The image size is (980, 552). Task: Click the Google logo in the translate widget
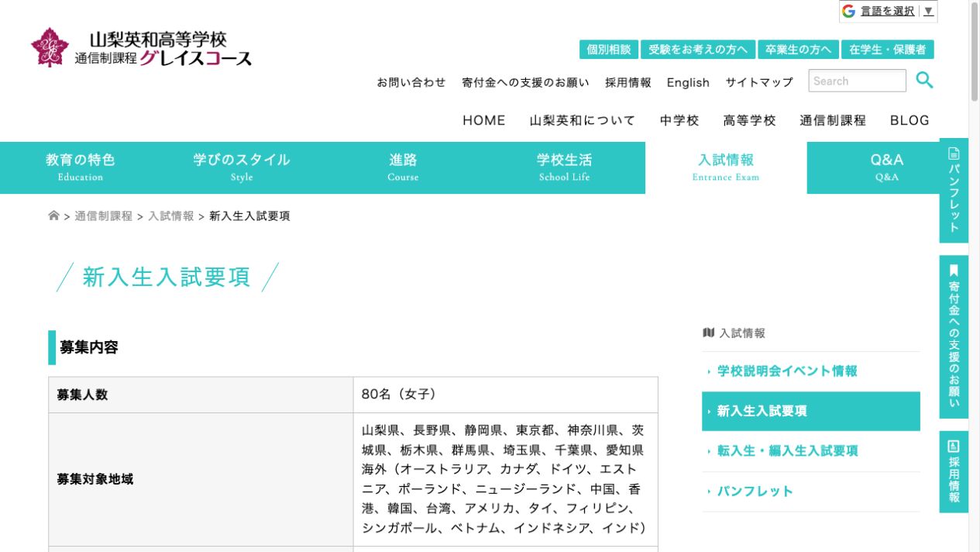pyautogui.click(x=848, y=11)
